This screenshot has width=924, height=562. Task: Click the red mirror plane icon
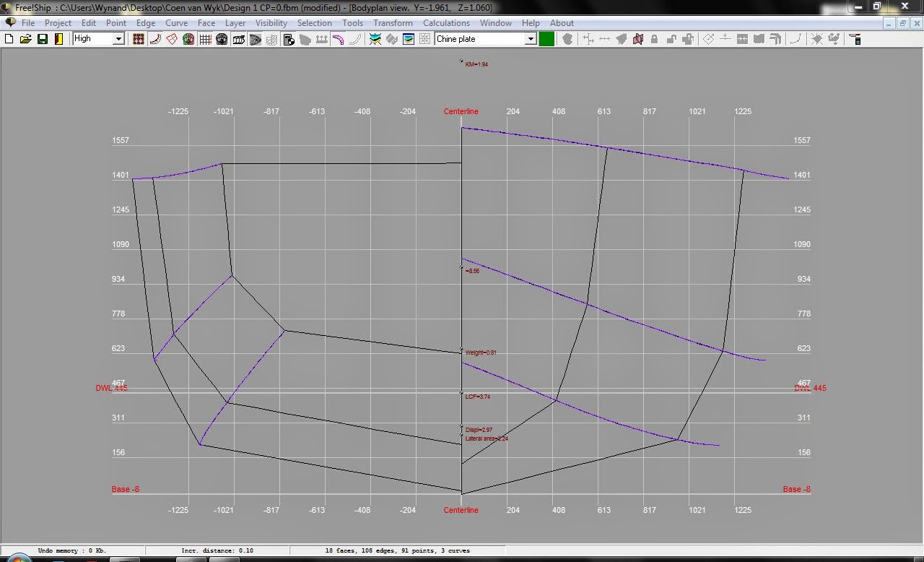(x=638, y=39)
